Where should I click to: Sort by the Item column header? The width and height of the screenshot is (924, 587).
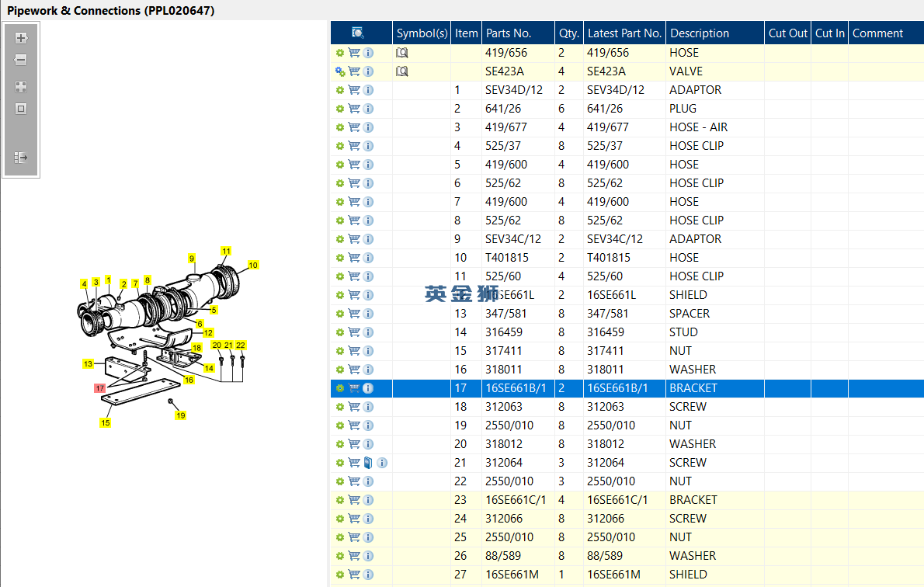click(x=466, y=33)
